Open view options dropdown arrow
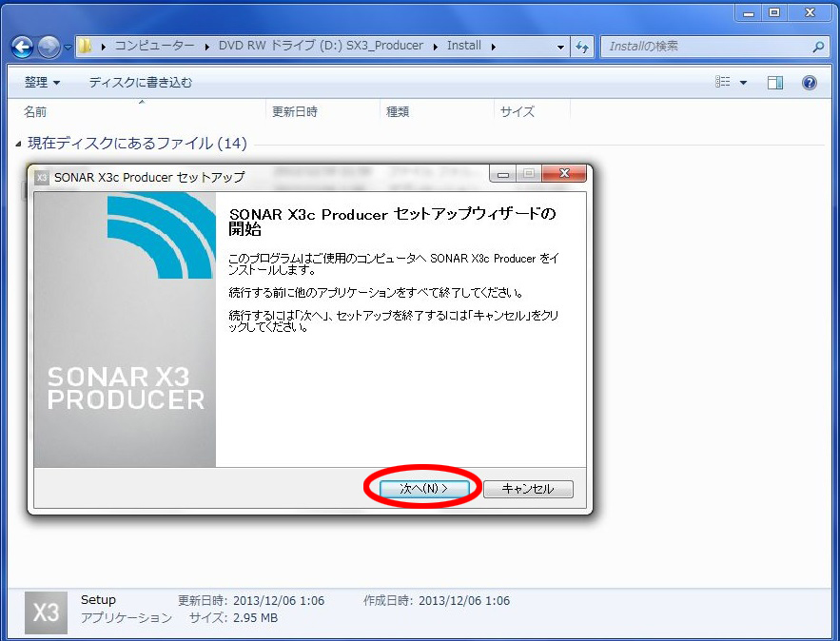 pos(744,83)
